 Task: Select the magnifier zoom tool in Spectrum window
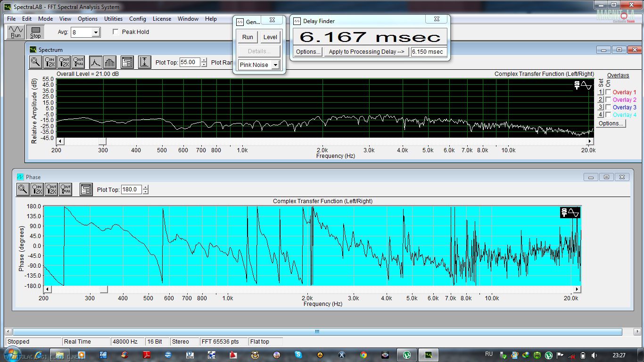click(35, 62)
